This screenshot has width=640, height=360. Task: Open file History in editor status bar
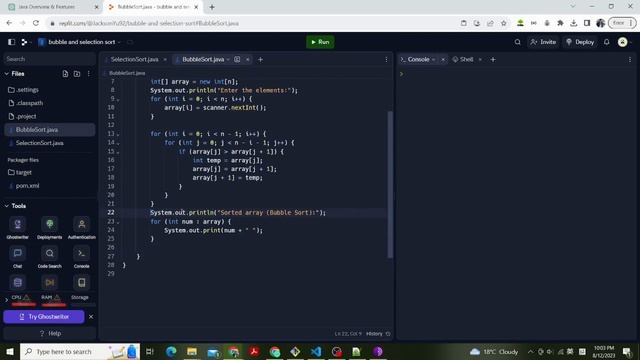point(378,334)
